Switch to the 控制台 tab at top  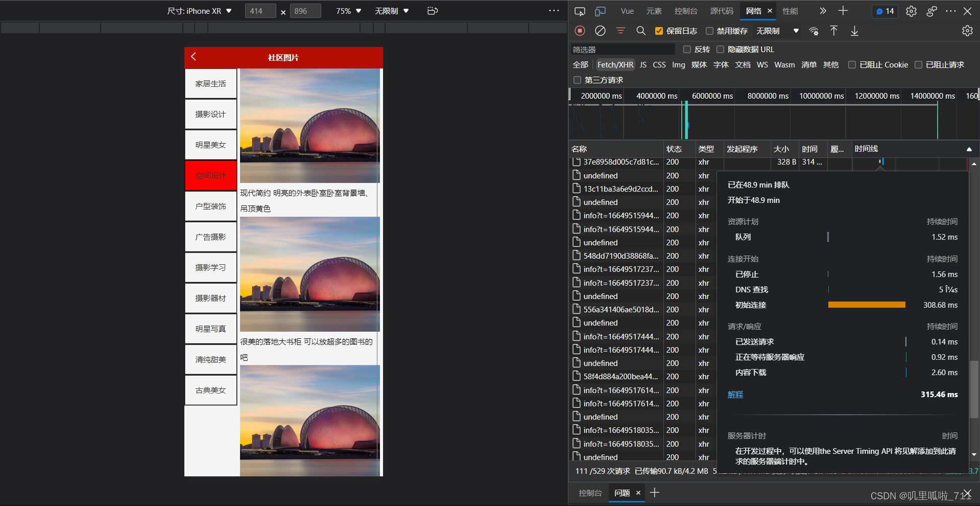(x=685, y=11)
